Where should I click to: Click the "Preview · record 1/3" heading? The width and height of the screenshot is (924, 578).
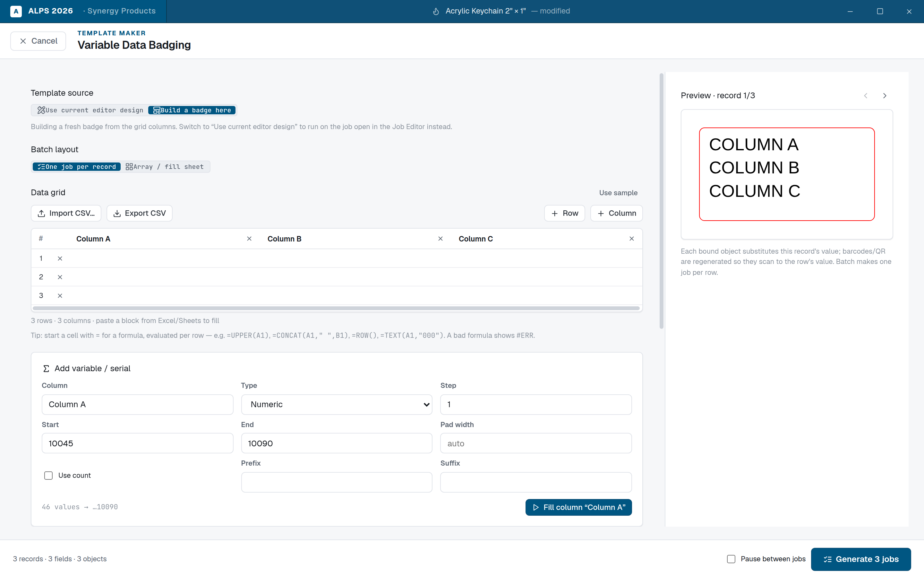pos(718,96)
